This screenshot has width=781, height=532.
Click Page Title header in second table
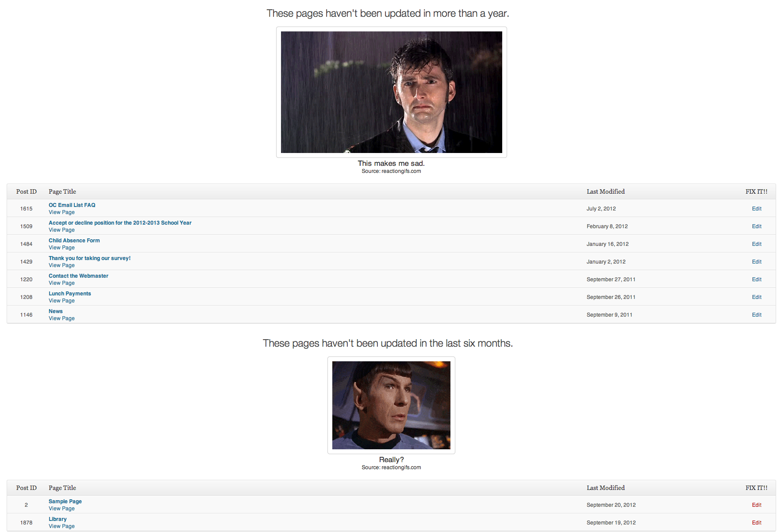[x=62, y=488]
